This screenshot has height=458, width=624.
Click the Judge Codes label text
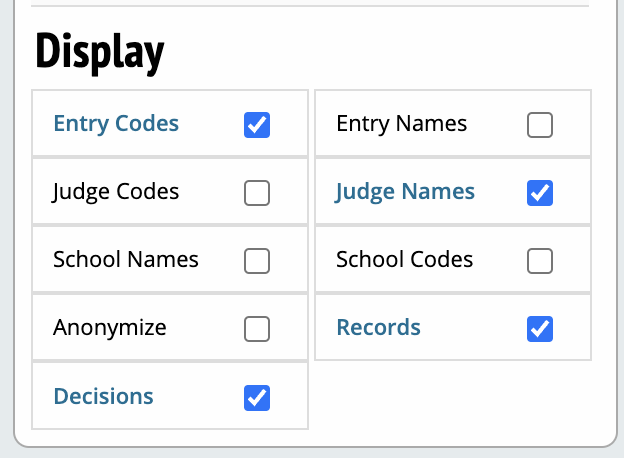116,191
